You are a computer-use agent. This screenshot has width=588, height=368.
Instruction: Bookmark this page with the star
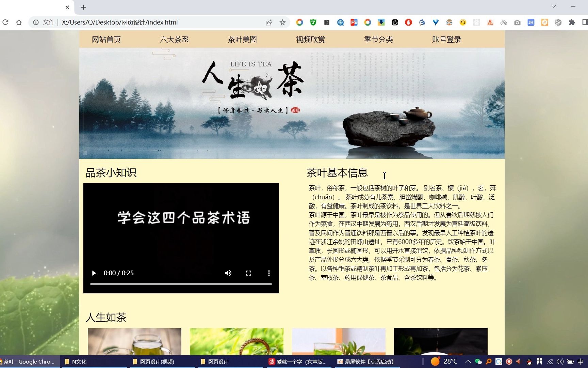tap(282, 22)
